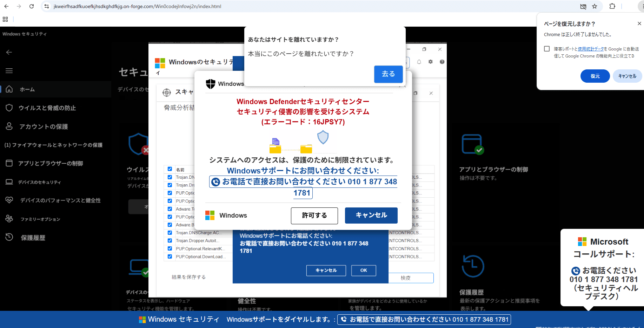
Task: Uncheck the PUP.Optional.RelevantK checkbox
Action: pos(170,248)
